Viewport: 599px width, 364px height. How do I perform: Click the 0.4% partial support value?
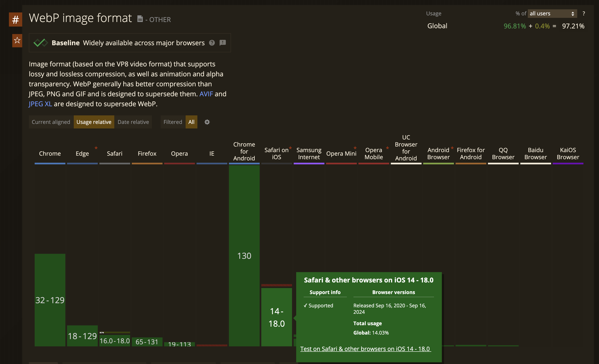tap(542, 26)
